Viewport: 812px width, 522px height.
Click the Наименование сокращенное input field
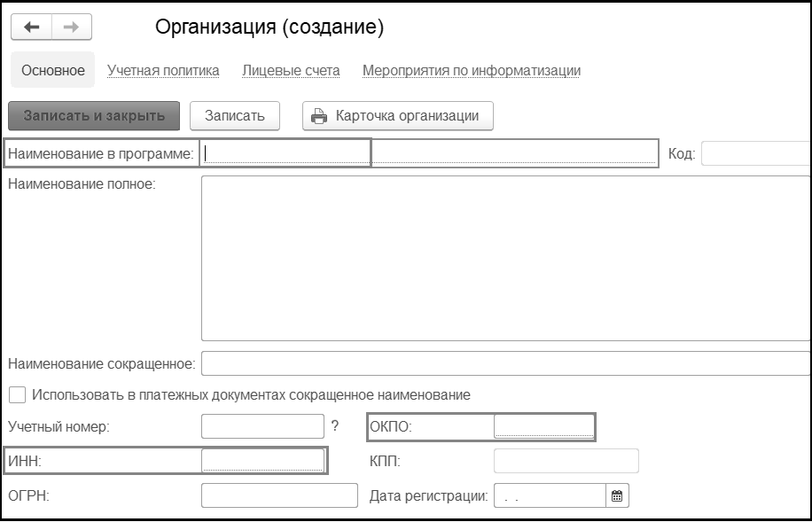click(505, 363)
